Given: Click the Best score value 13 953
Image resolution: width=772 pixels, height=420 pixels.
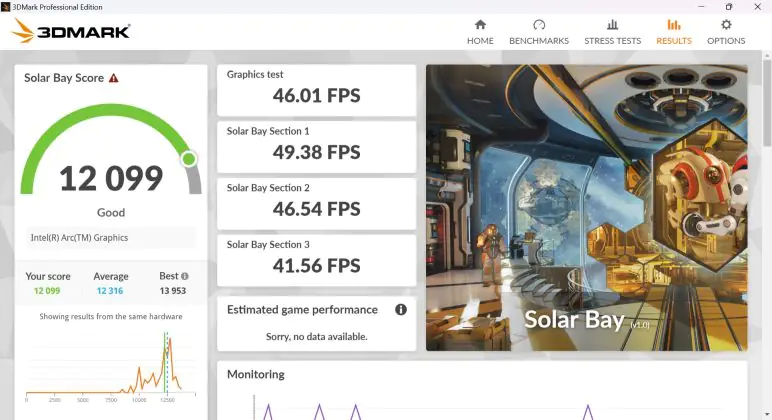Looking at the screenshot, I should click(x=173, y=291).
